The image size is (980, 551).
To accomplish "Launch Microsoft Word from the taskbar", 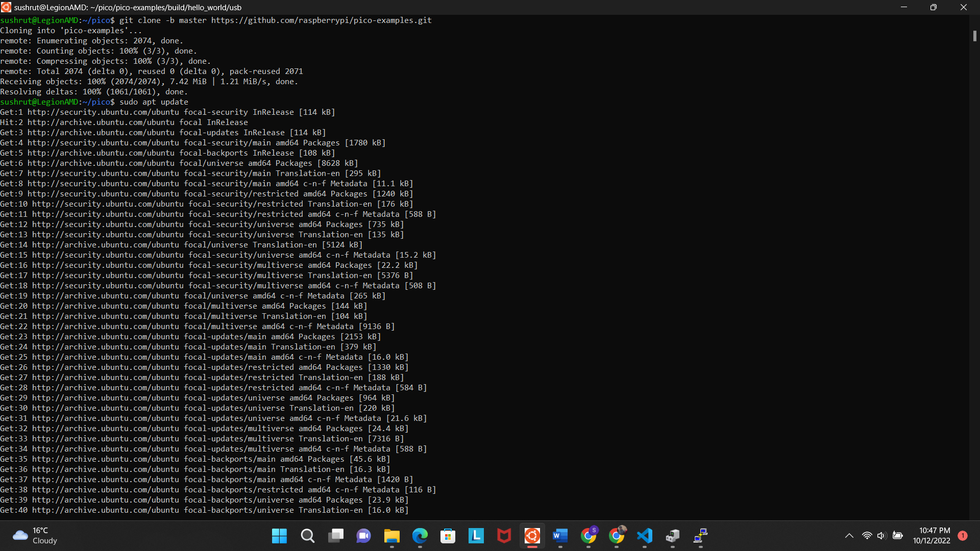I will (x=560, y=536).
